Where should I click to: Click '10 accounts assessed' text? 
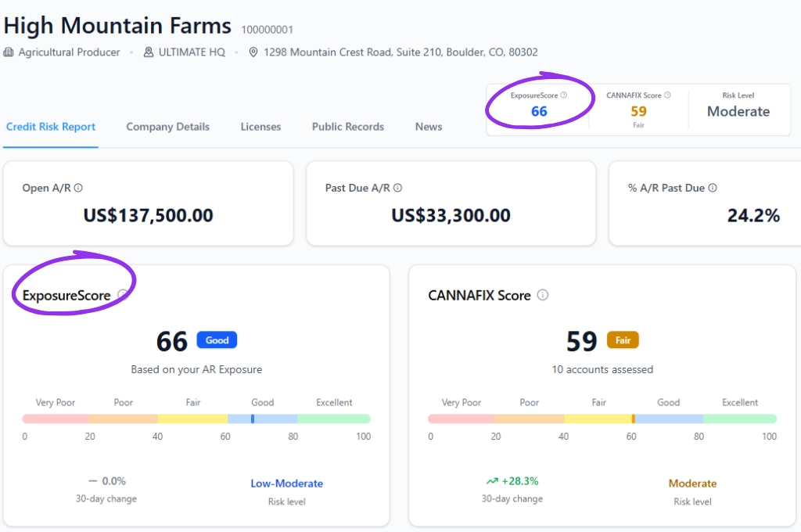pos(602,369)
